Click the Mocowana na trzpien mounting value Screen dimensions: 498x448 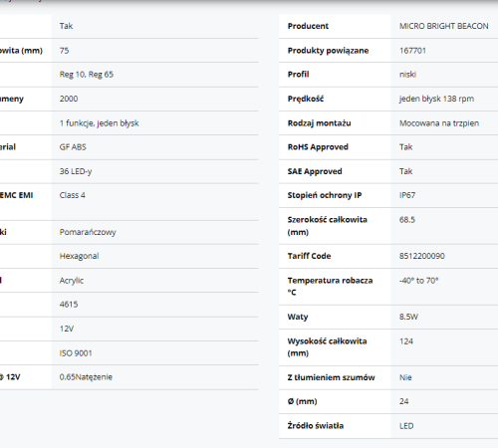439,123
